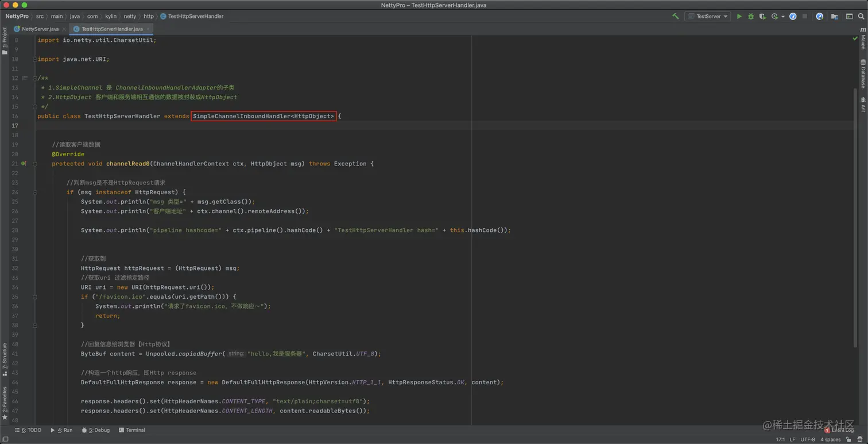868x444 pixels.
Task: Click the http breadcrumb
Action: (x=149, y=16)
